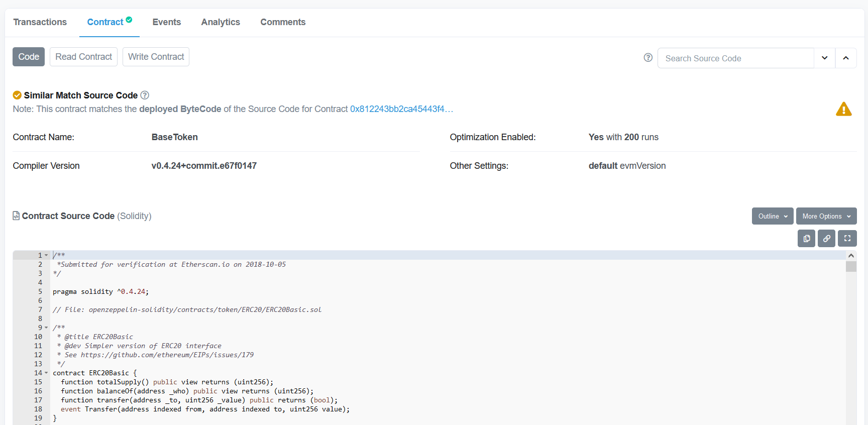This screenshot has height=425, width=868.
Task: Collapse the comment block at line 1
Action: coord(46,255)
